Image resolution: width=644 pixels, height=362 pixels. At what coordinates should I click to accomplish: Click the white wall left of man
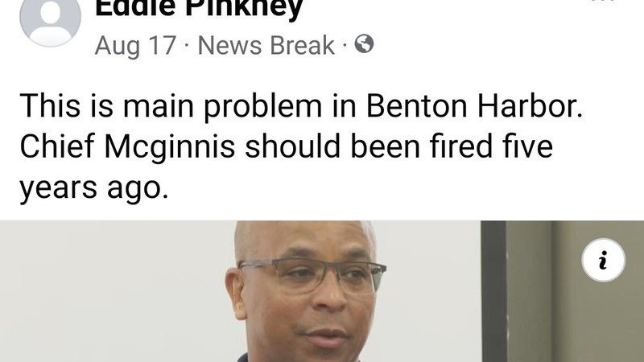[x=111, y=291]
